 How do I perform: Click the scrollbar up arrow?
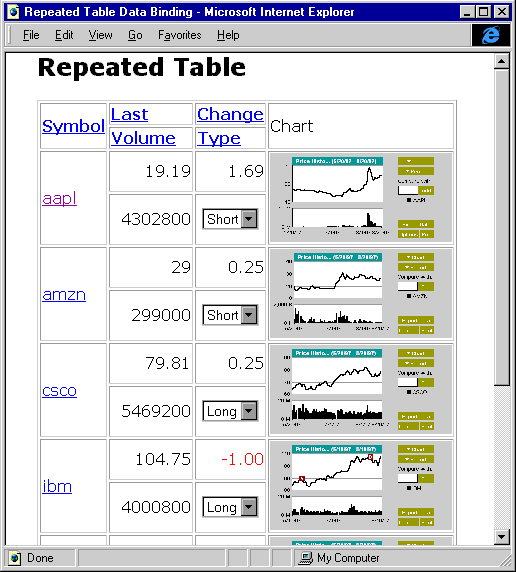pos(501,61)
